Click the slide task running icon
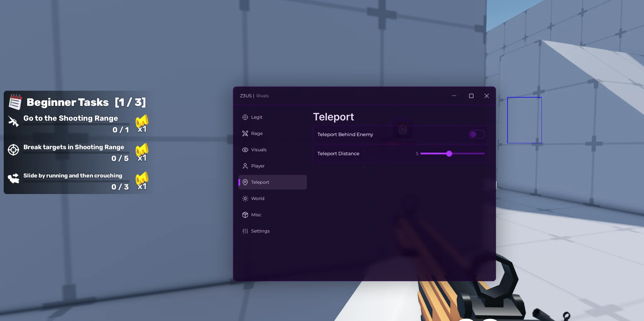The height and width of the screenshot is (321, 644). point(13,179)
